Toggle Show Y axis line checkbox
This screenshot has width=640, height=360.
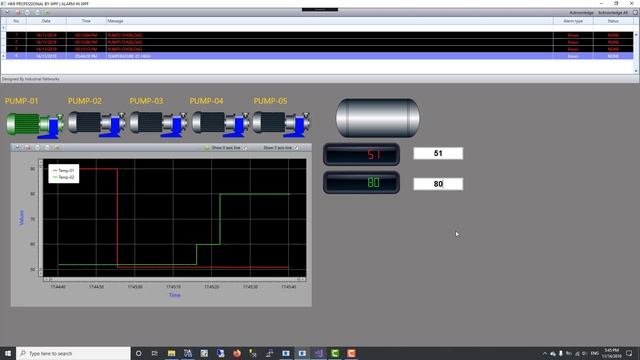[x=296, y=147]
